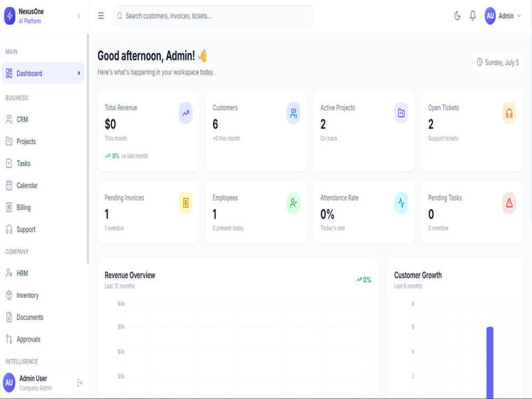Click the Total Revenue trend icon
Image resolution: width=532 pixels, height=399 pixels.
point(186,113)
